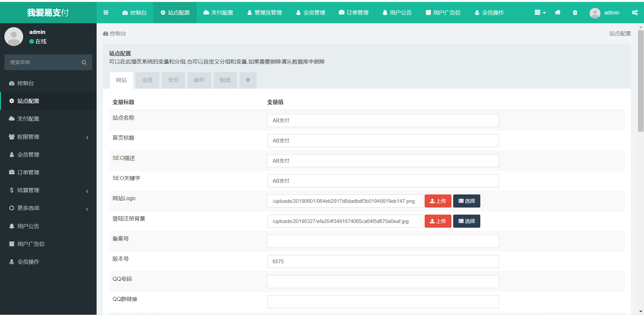Viewport: 644px width, 315px height.
Task: Toggle sidebar with the hamburger menu icon
Action: (x=106, y=13)
